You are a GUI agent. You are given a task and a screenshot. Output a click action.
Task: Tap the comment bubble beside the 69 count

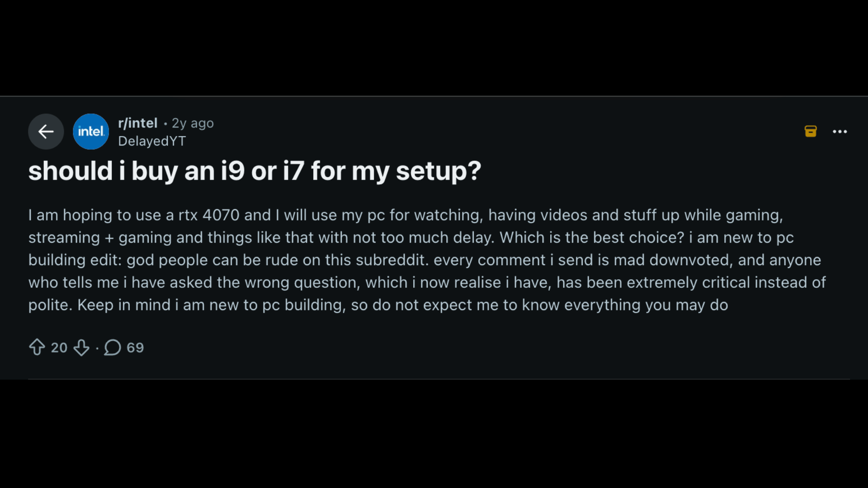112,347
